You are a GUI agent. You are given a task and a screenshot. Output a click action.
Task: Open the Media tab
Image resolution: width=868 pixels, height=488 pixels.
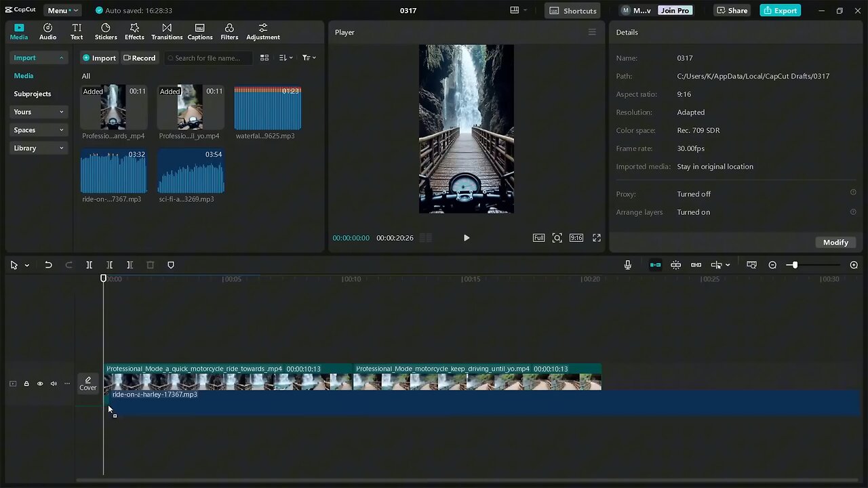click(19, 32)
